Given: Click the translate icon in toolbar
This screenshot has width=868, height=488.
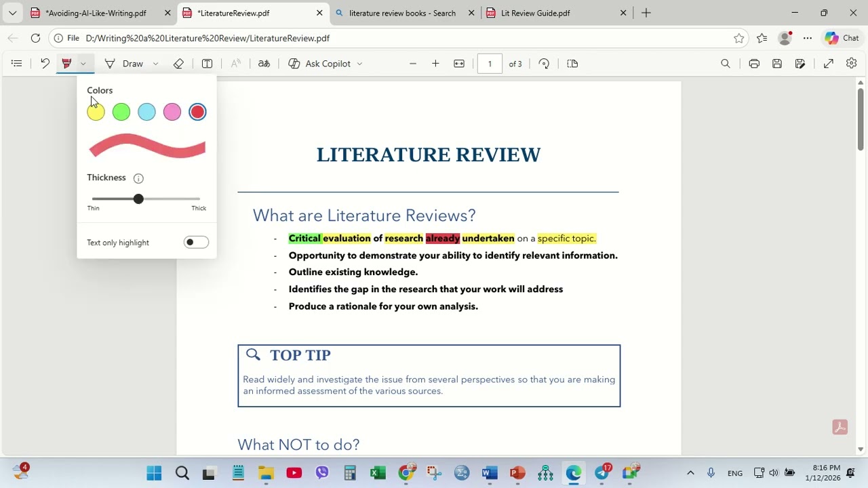Looking at the screenshot, I should point(264,64).
